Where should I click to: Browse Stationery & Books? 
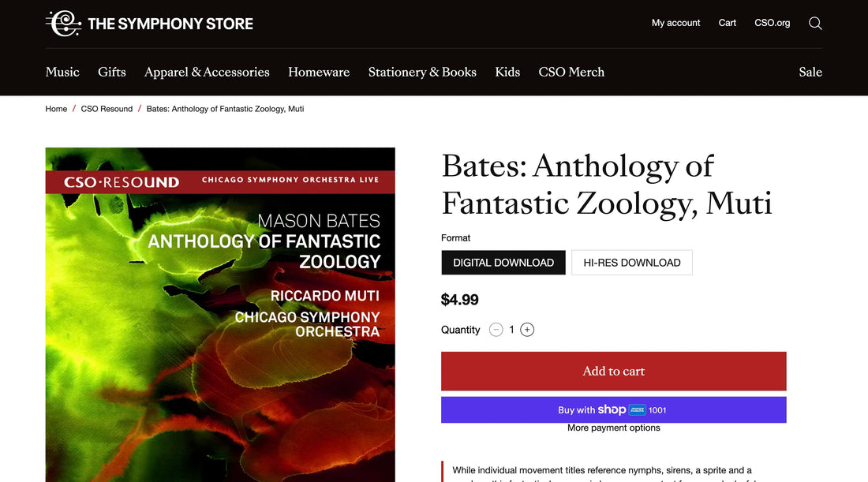click(x=422, y=72)
